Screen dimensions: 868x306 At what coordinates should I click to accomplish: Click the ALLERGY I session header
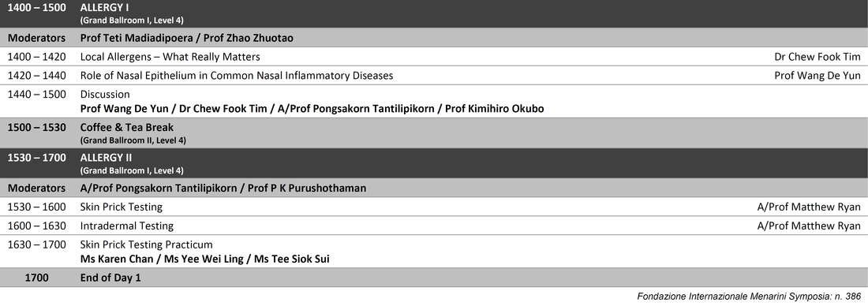434,13
